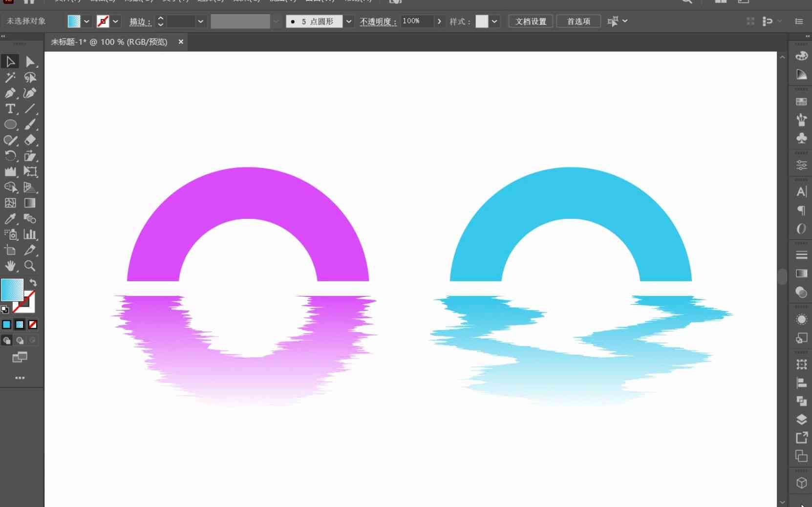Screen dimensions: 812x507
Task: Expand opacity slider arrow
Action: click(x=439, y=21)
